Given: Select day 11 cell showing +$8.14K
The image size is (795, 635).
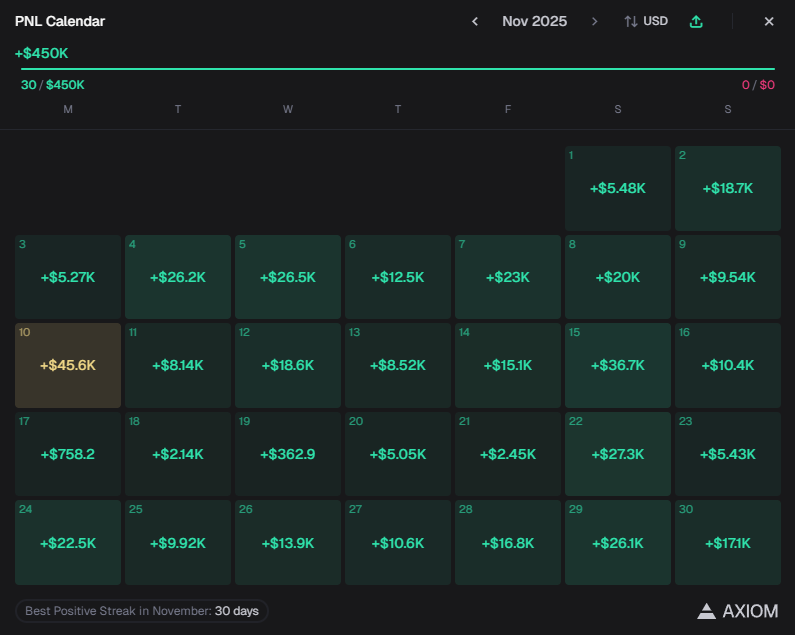Looking at the screenshot, I should click(x=178, y=365).
